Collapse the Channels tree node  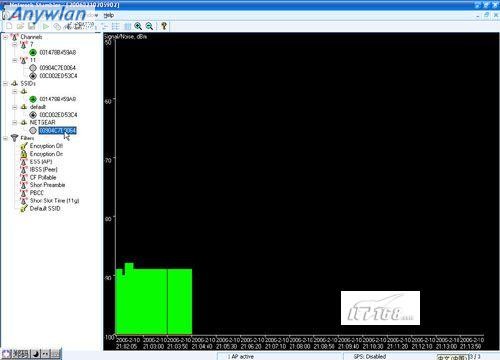point(5,37)
